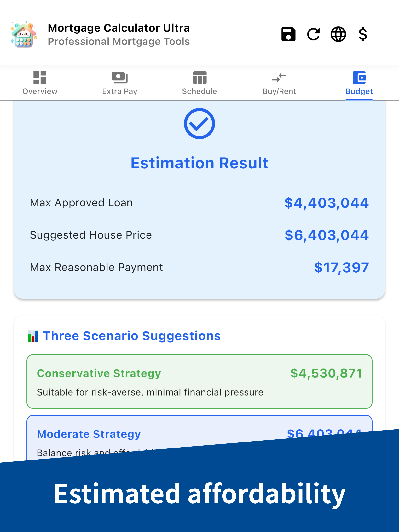Open the Buy/Rent tab
Viewport: 399px width, 532px height.
(279, 83)
